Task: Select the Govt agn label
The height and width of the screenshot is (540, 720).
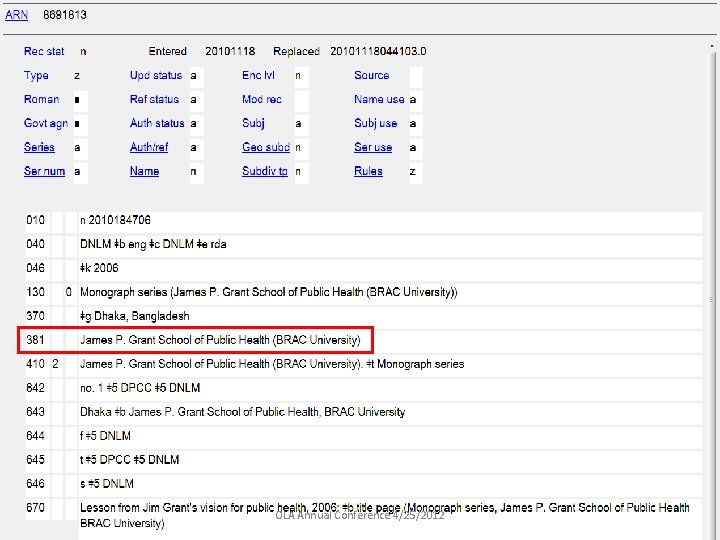Action: point(46,123)
